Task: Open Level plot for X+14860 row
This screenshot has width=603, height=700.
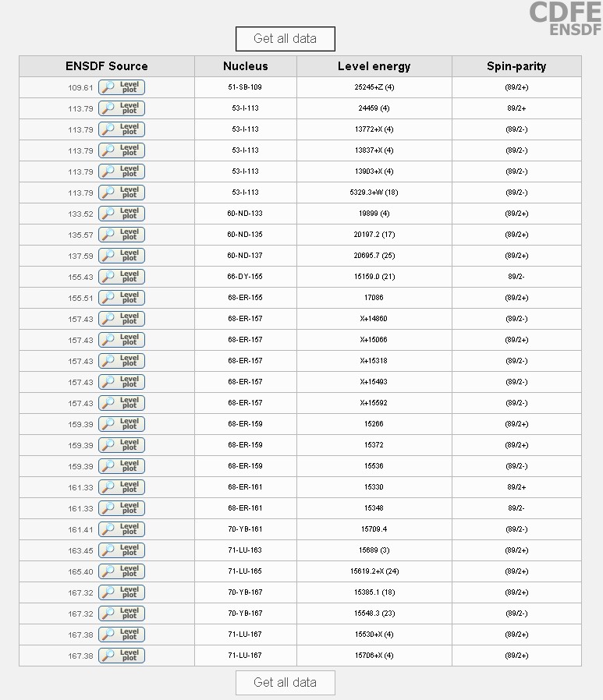Action: (x=122, y=319)
